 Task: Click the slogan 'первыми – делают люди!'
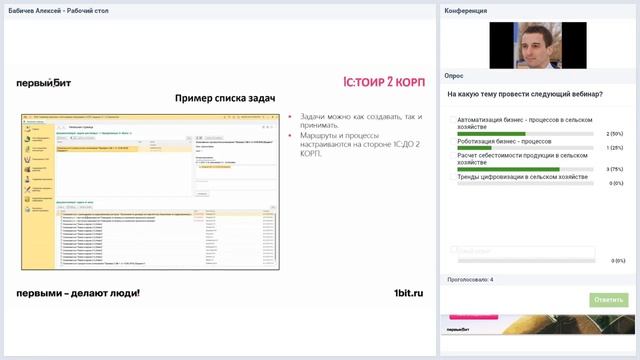[78, 293]
